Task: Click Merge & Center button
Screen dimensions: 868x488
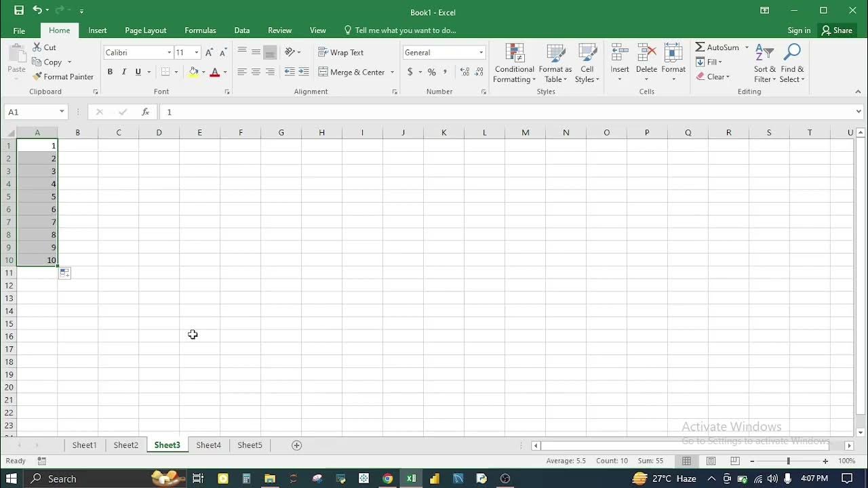Action: [x=351, y=72]
